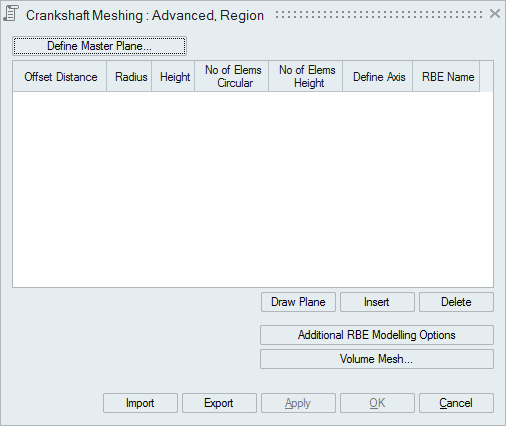This screenshot has height=426, width=506.
Task: Click the RBE Name column header
Action: [x=446, y=77]
